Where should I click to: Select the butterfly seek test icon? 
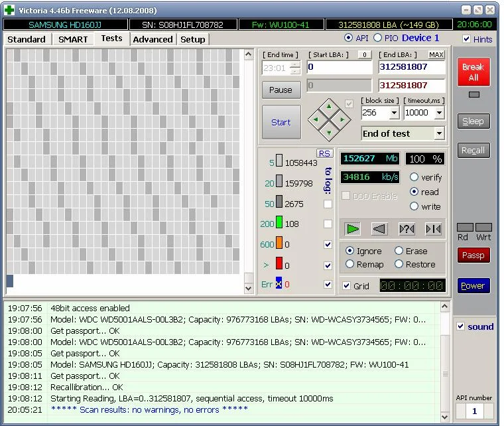click(433, 229)
